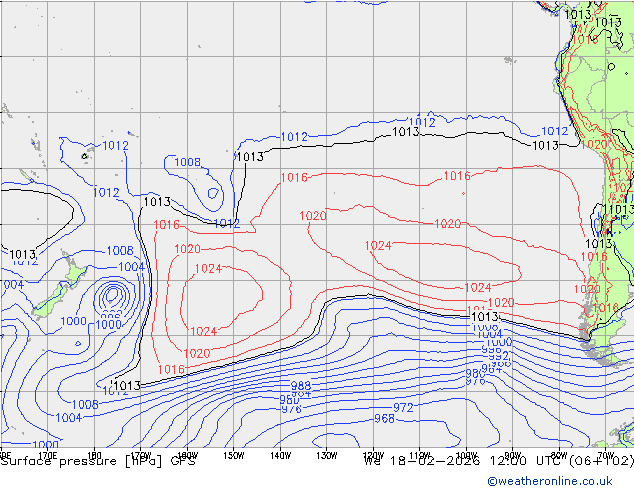Click the red 1024 label above the 1020 label near Chile
Image resolution: width=634 pixels, height=490 pixels.
click(478, 287)
